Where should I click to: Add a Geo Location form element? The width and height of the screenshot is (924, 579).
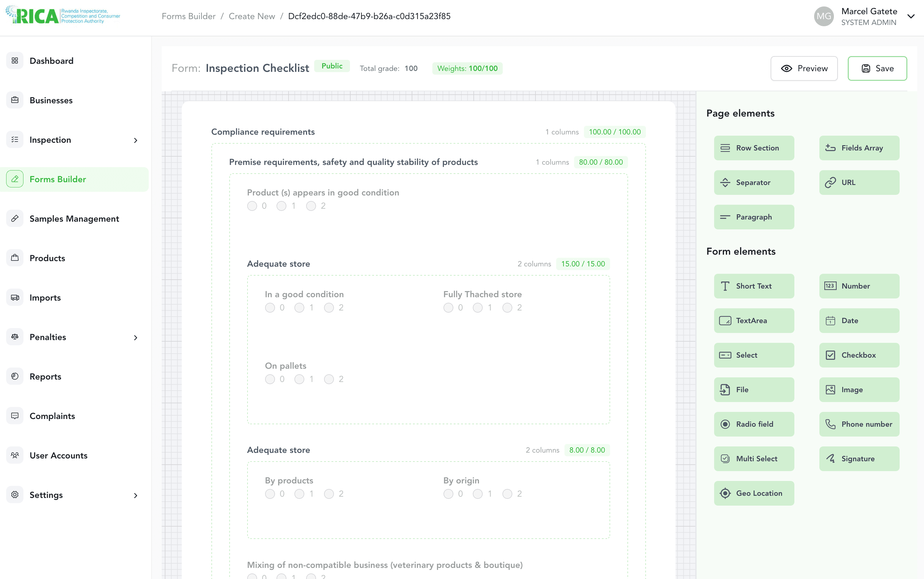754,493
